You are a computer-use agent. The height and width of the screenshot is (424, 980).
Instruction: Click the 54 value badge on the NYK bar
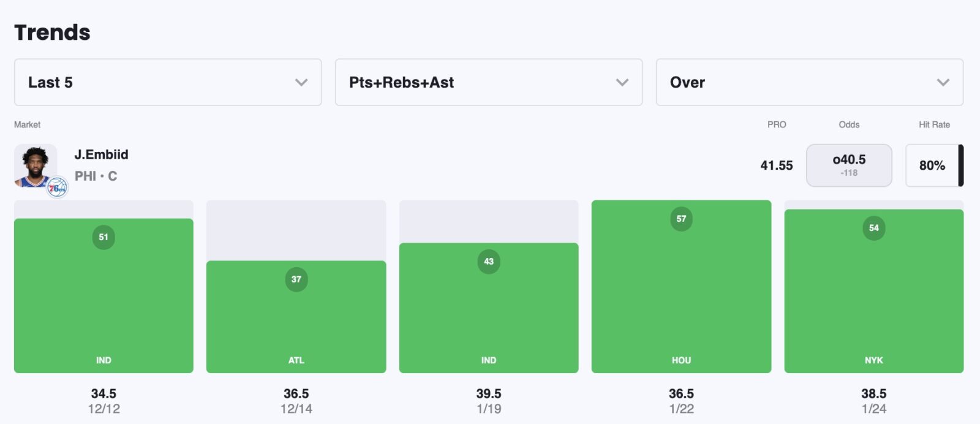tap(874, 228)
